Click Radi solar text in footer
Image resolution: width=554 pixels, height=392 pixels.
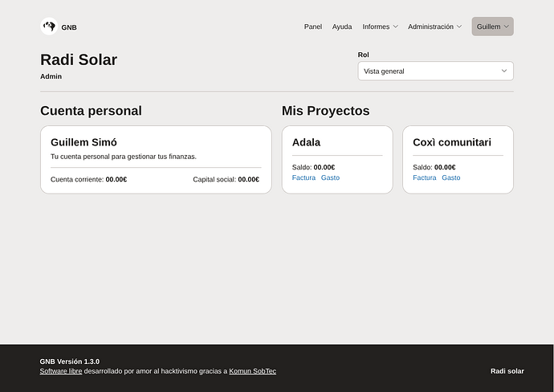click(x=507, y=371)
